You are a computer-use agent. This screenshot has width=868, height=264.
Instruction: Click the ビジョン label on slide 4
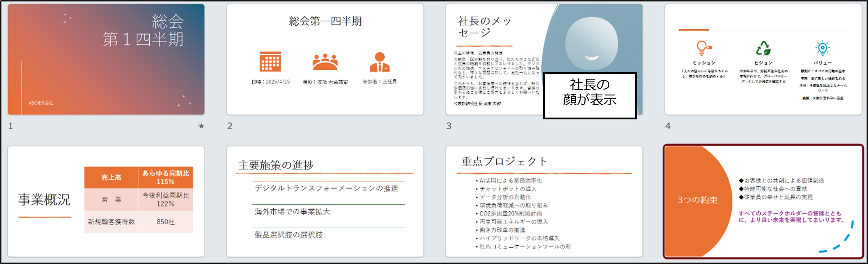[x=763, y=63]
